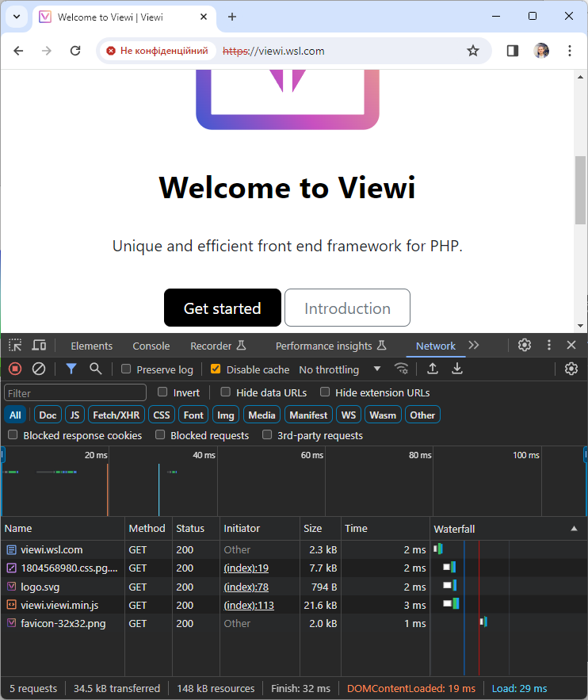
Task: Filter requests by Media
Action: point(262,415)
